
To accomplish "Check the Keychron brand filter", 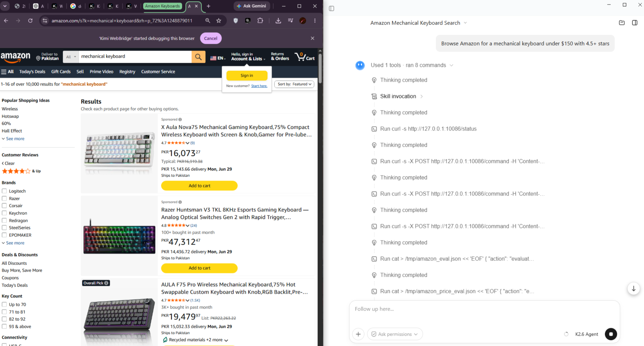I will point(4,213).
